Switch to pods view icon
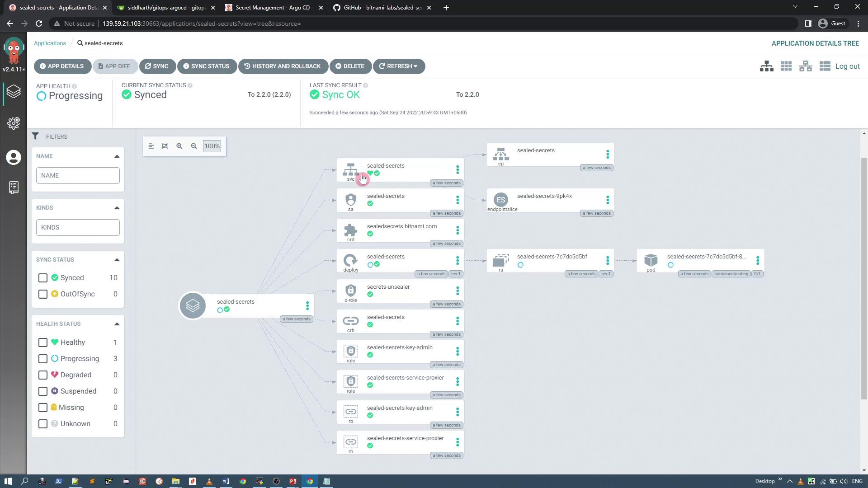The width and height of the screenshot is (868, 488). tap(786, 66)
